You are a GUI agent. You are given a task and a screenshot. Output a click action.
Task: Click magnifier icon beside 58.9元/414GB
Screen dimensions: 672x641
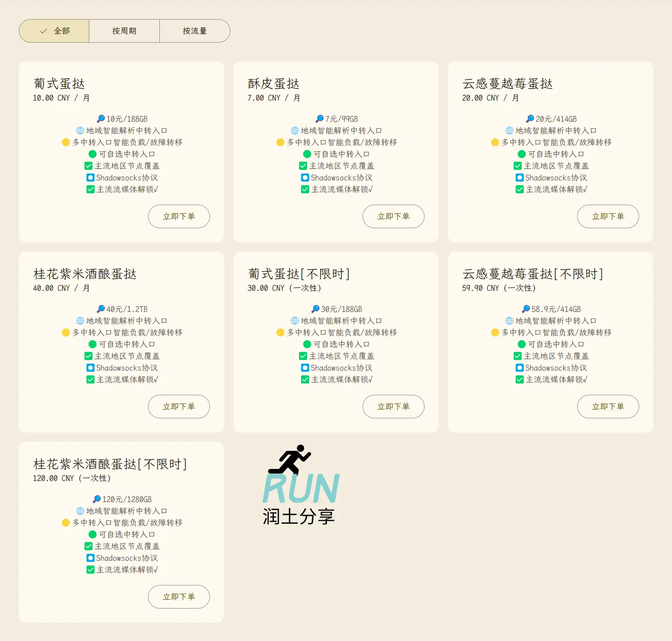pyautogui.click(x=526, y=309)
